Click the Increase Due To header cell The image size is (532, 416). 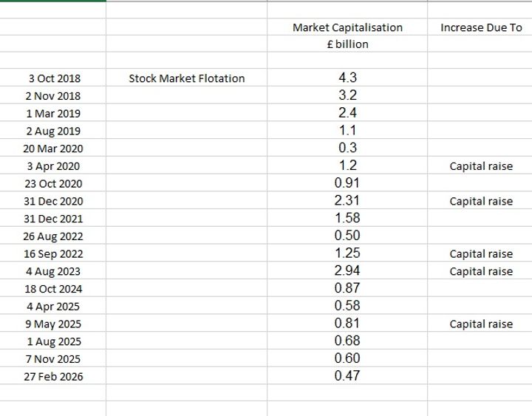tap(481, 27)
